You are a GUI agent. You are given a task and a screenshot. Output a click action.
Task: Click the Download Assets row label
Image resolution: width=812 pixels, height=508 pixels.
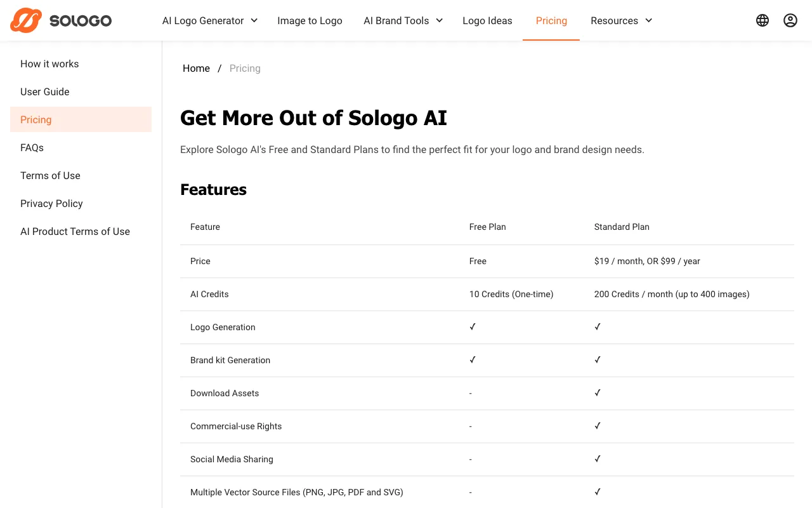pyautogui.click(x=225, y=393)
